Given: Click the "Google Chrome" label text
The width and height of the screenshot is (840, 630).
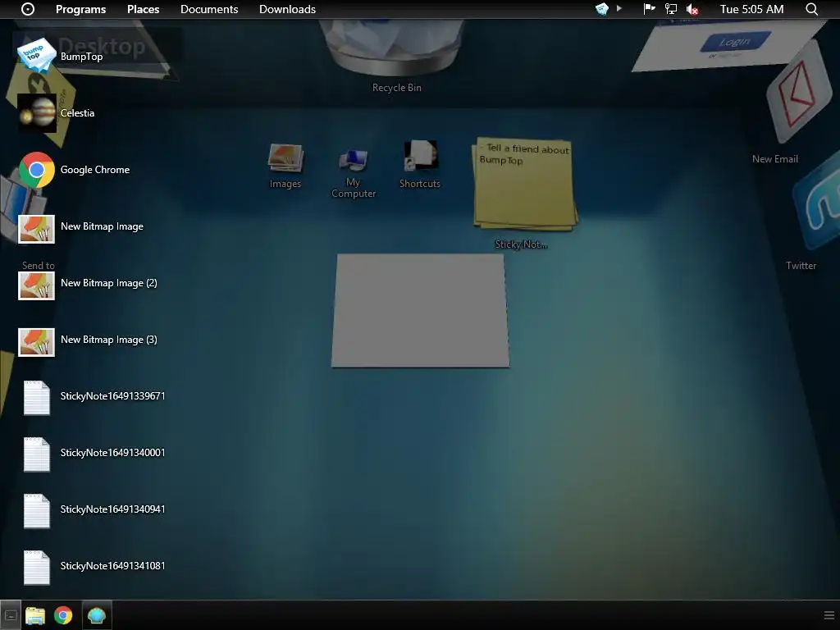Looking at the screenshot, I should (x=95, y=170).
